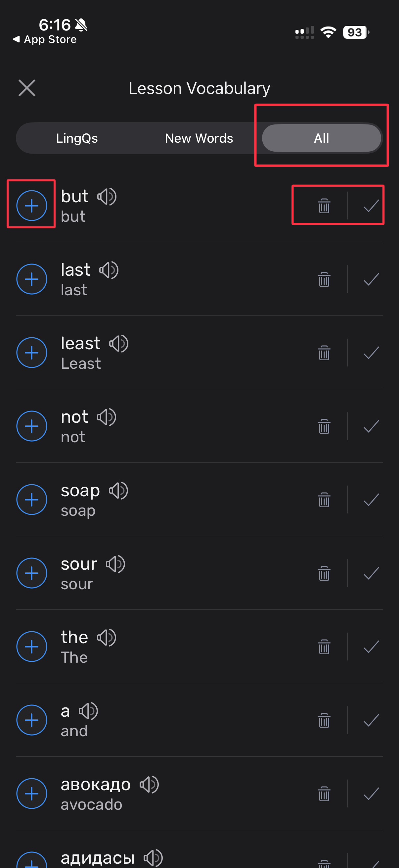The height and width of the screenshot is (868, 399).
Task: Trash the word 'sour'
Action: click(324, 573)
